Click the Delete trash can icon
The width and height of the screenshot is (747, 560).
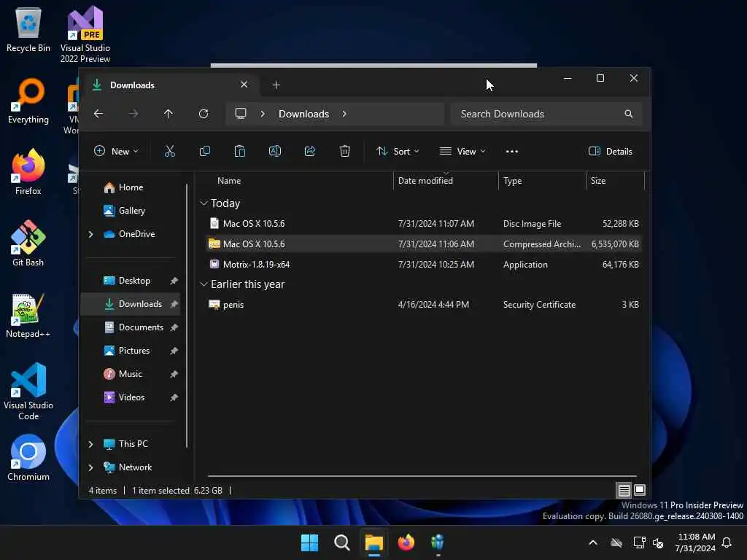(x=345, y=152)
